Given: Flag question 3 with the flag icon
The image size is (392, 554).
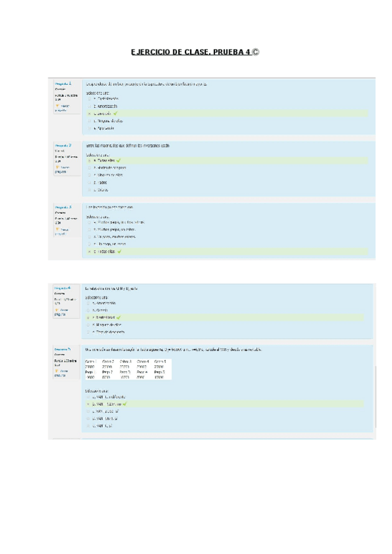Looking at the screenshot, I should point(57,229).
